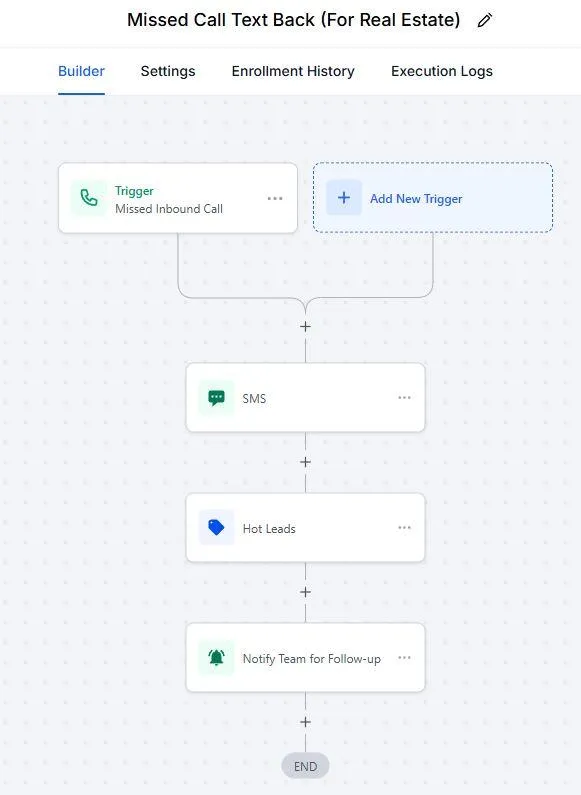
Task: Switch to the Settings tab
Action: click(x=168, y=71)
